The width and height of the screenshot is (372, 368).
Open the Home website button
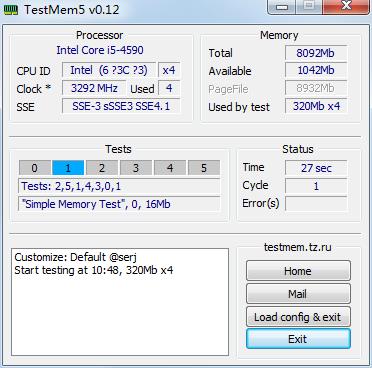coord(298,271)
